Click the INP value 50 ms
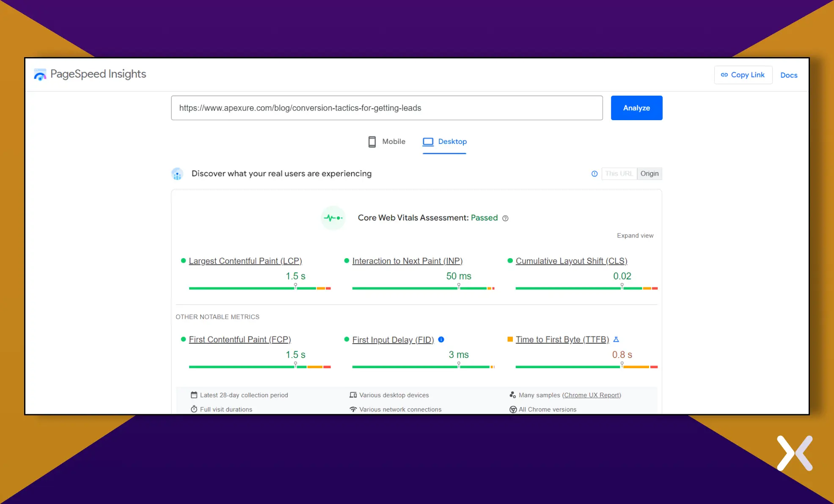Screen dimensions: 834x504 point(458,276)
